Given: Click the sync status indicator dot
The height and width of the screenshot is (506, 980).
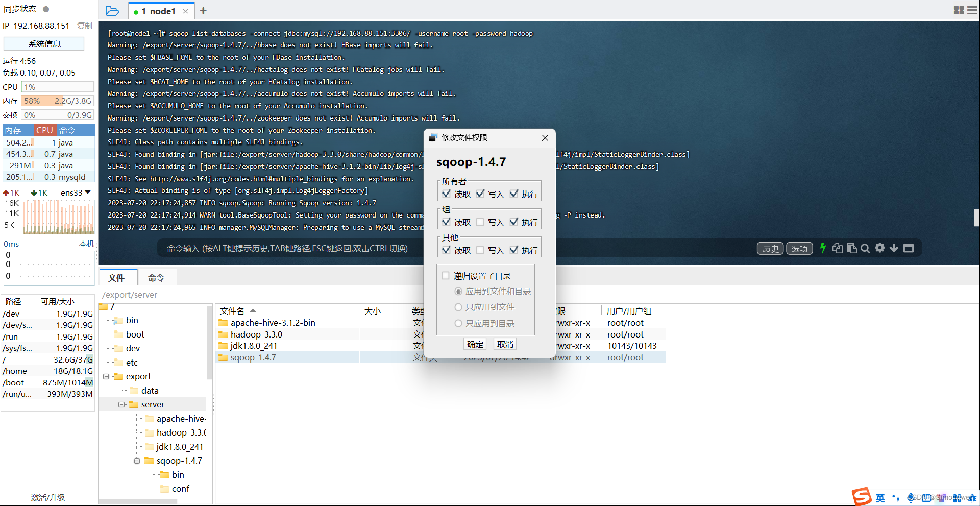Looking at the screenshot, I should pyautogui.click(x=46, y=9).
